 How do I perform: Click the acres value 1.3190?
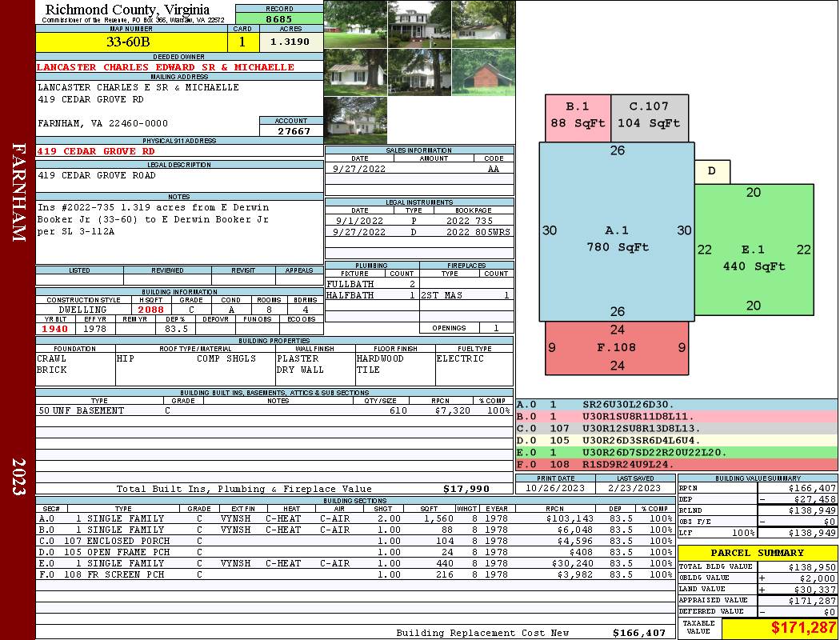pos(290,42)
